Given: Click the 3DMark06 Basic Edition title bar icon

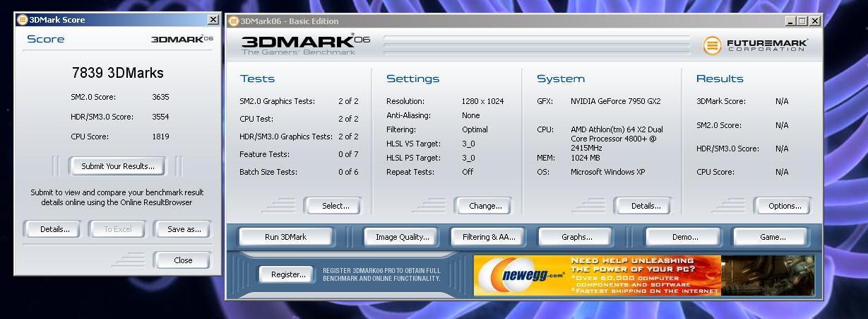Looking at the screenshot, I should click(234, 21).
